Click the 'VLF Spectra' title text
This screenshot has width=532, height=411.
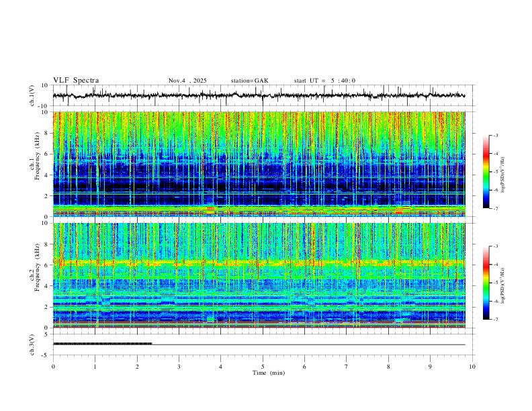(76, 81)
